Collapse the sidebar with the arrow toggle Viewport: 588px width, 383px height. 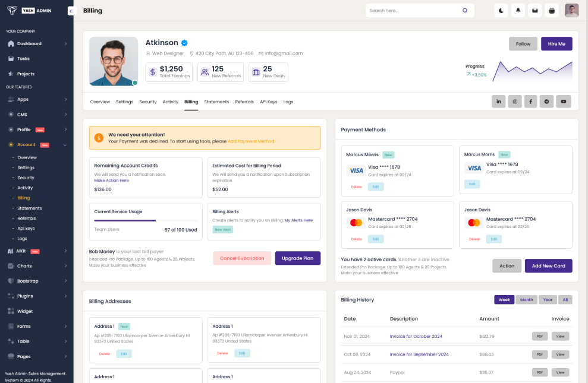tap(71, 11)
